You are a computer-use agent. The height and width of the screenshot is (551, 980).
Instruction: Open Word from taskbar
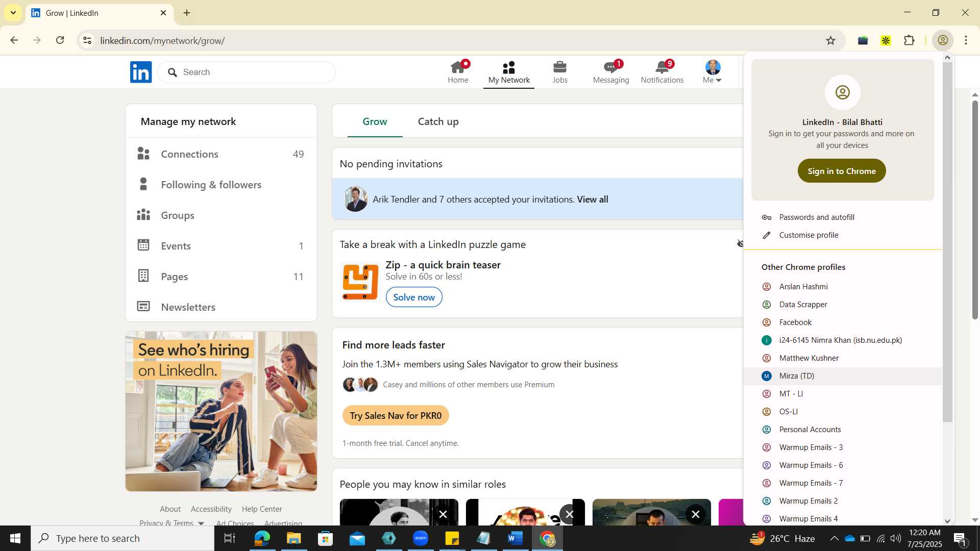point(516,538)
